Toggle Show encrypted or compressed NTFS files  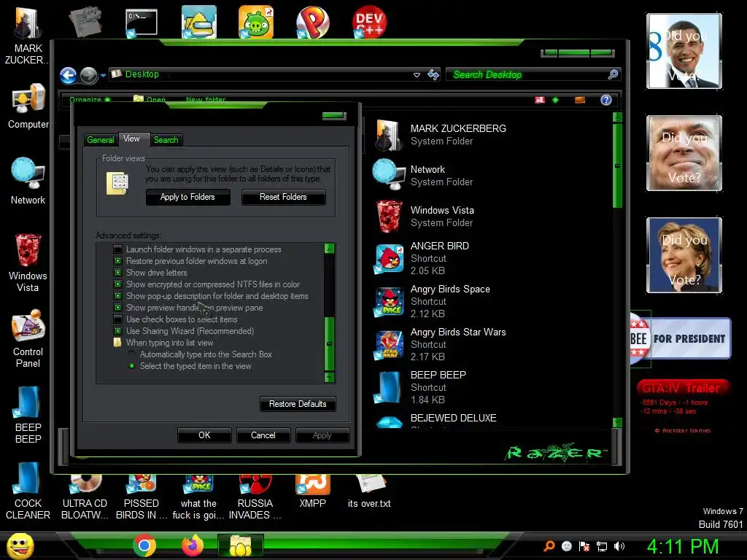point(117,284)
